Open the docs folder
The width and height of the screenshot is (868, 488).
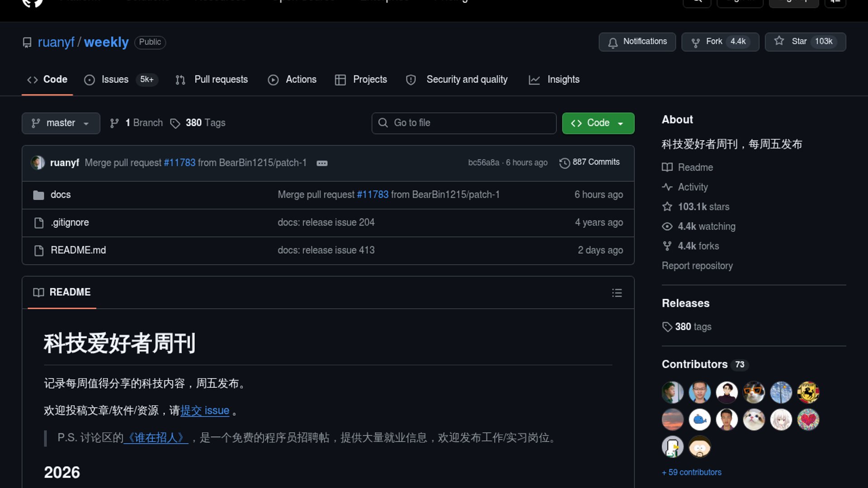[x=61, y=195]
